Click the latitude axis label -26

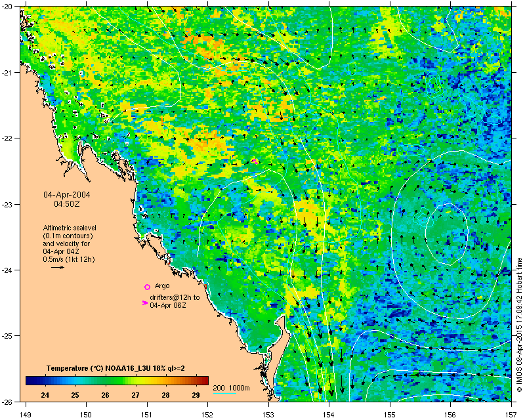(8, 402)
